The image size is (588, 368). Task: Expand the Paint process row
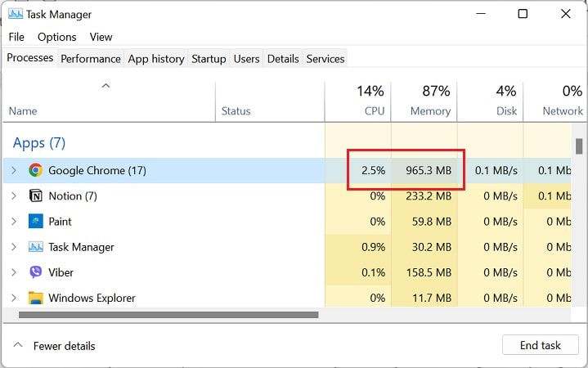[14, 222]
